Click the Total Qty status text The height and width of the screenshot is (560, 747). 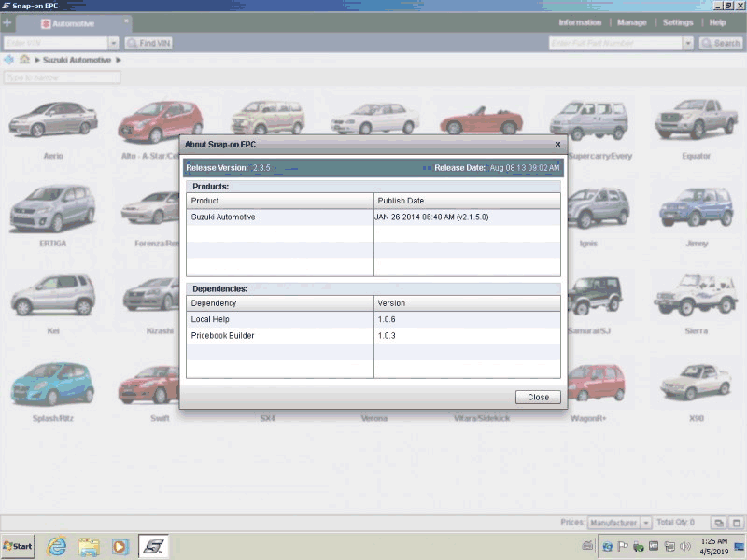[x=675, y=523]
